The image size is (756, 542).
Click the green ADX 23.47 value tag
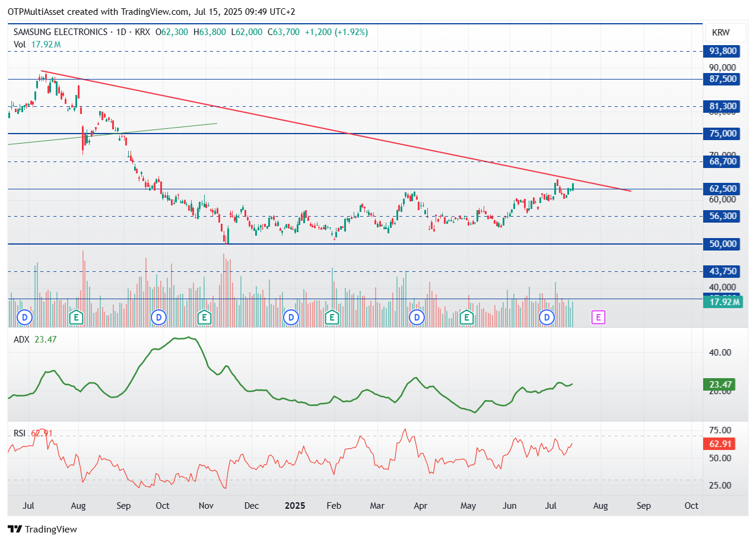coord(719,385)
